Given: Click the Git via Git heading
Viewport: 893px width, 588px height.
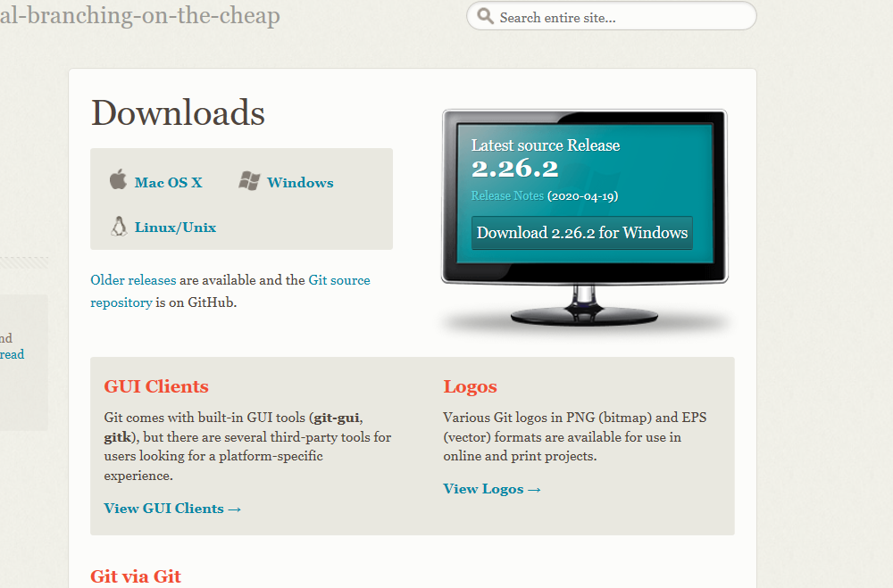Looking at the screenshot, I should 136,576.
